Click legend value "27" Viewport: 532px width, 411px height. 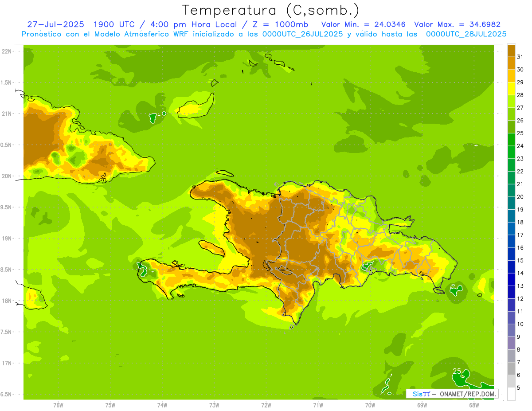[520, 108]
